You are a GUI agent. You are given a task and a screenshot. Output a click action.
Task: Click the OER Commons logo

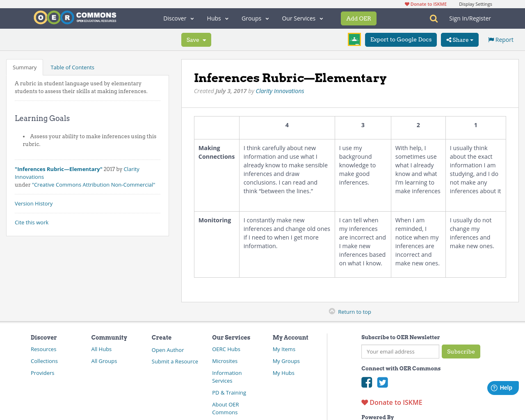coord(75,17)
